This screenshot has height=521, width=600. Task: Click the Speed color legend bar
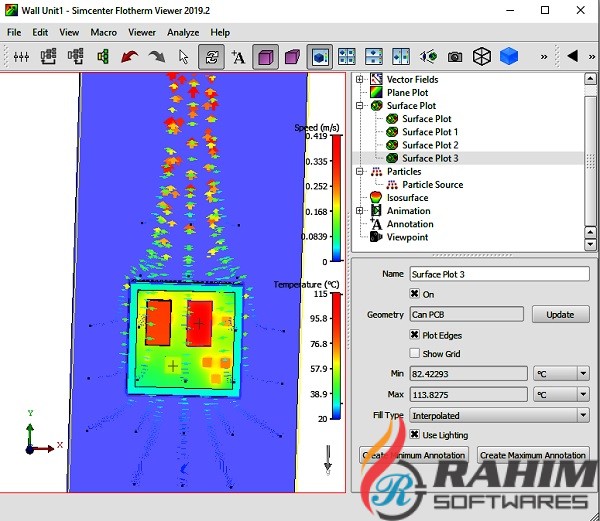pos(337,198)
